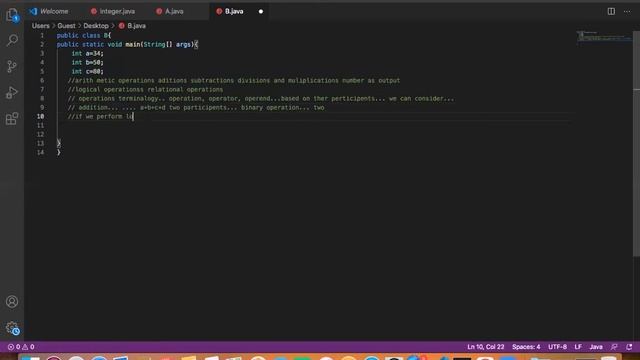Click Users in the breadcrumb path

40,26
